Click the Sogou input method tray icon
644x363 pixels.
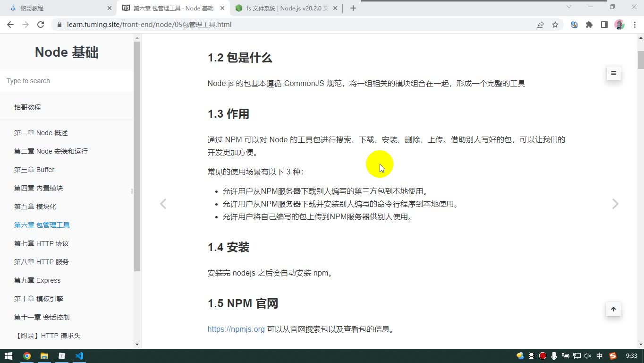click(613, 356)
